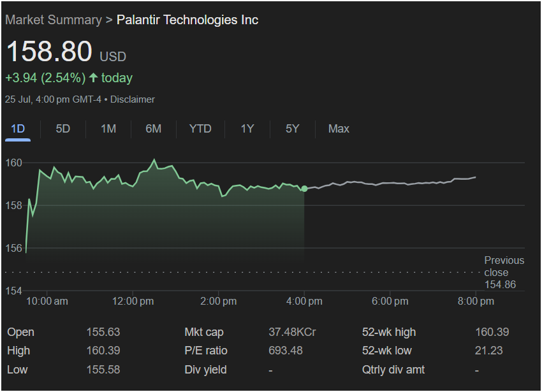Open the 5Y chart tab

[292, 129]
